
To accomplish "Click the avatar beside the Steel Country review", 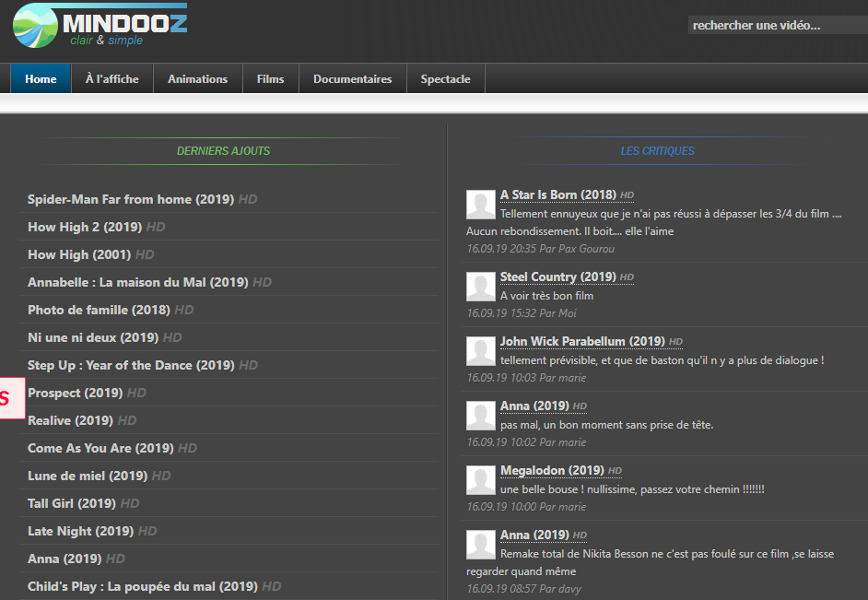I will pos(480,287).
